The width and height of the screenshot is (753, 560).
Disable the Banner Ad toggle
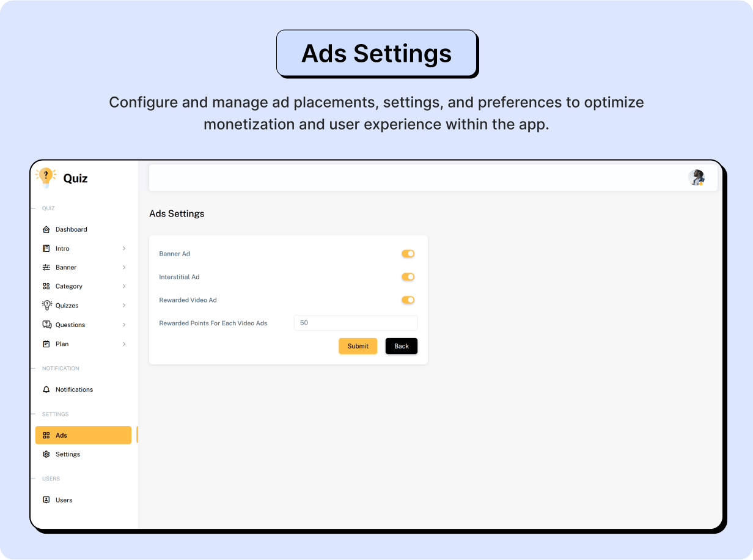408,254
